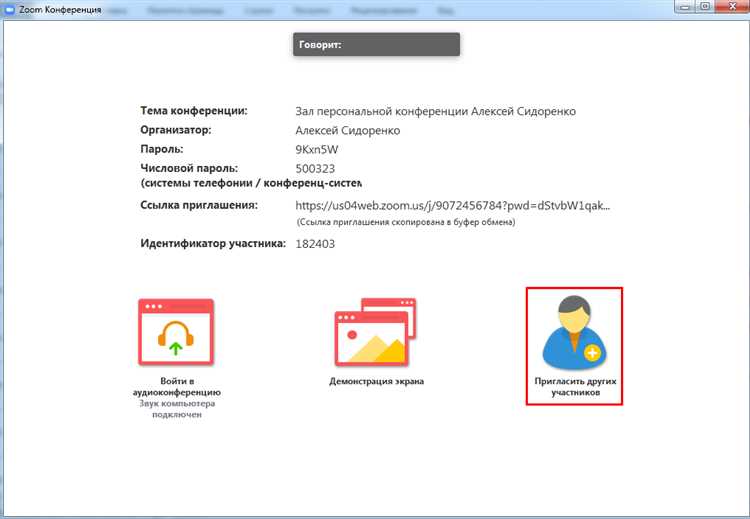Click the Пароль label
This screenshot has width=750, height=519.
click(x=162, y=149)
